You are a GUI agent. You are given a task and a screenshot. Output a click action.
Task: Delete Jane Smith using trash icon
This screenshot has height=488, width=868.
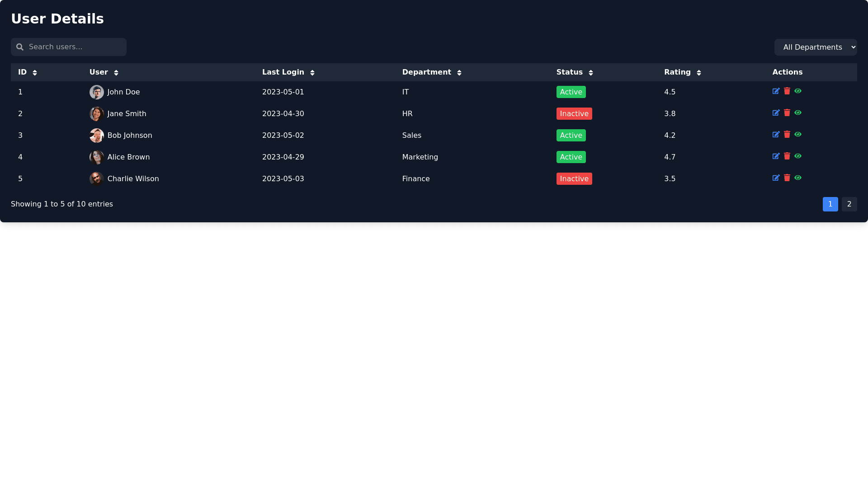pos(787,113)
